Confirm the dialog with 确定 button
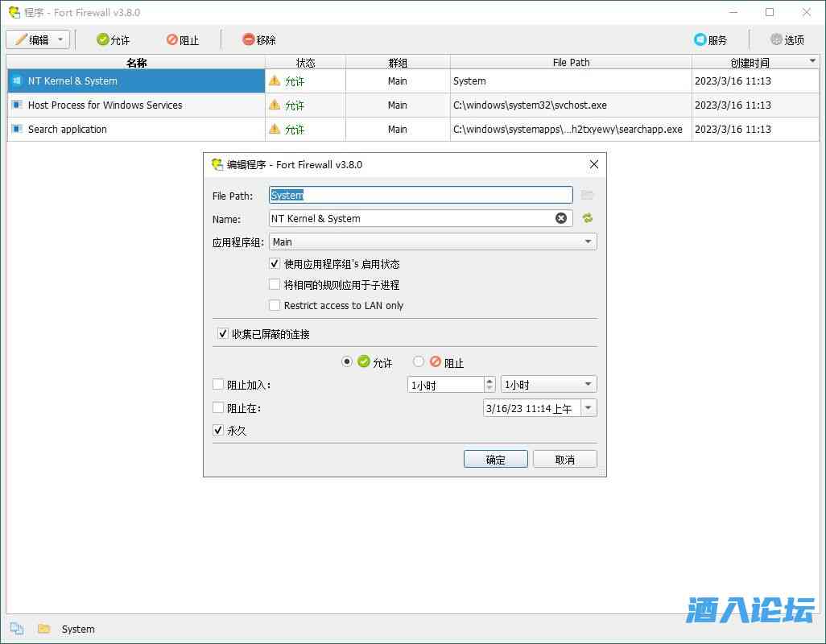 point(495,460)
